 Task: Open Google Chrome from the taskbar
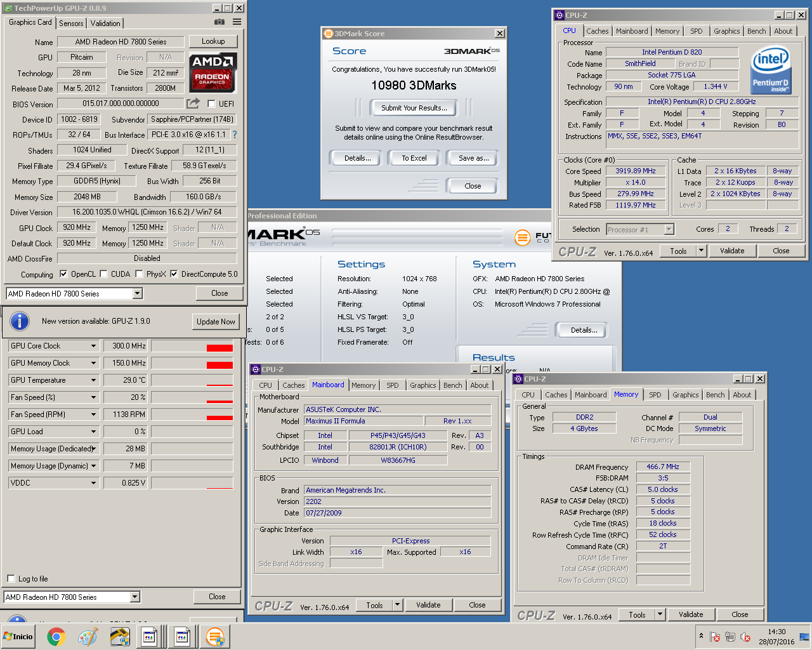tap(56, 637)
